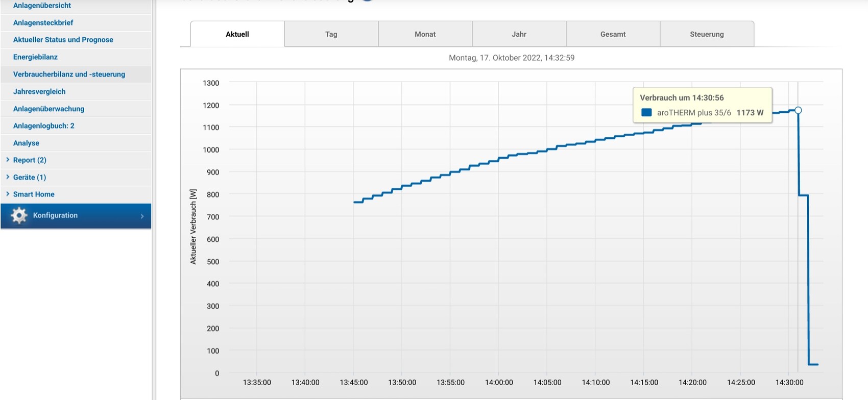Go to Anlagensteckbrief page
868x400 pixels.
click(43, 22)
